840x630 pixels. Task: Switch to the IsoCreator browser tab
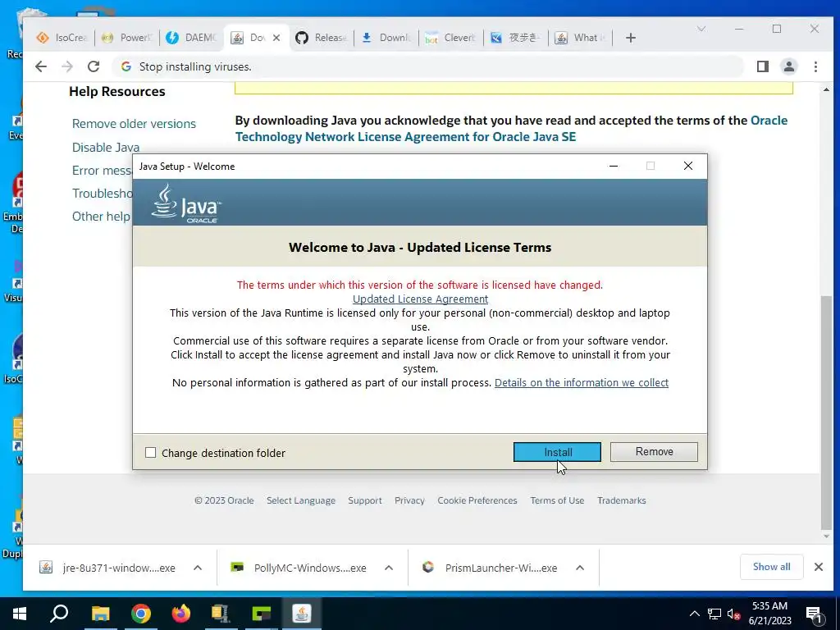(x=62, y=38)
